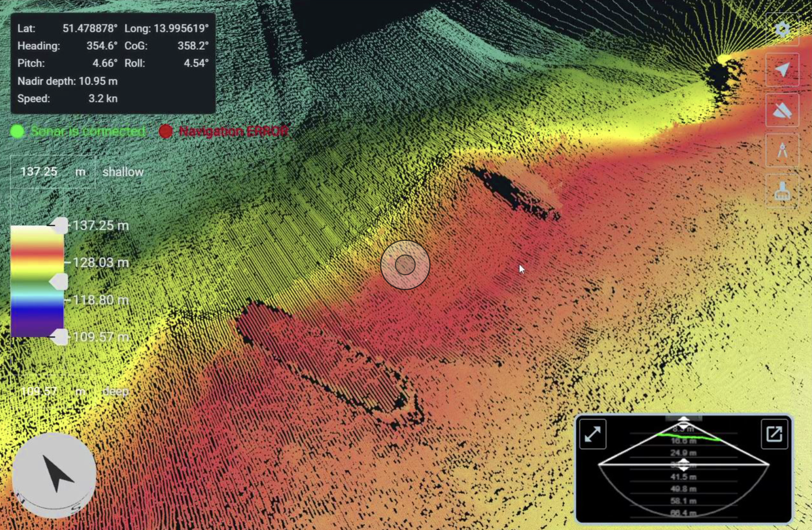Click the 'Navigation ERROR' status text
This screenshot has width=812, height=530.
[x=234, y=131]
